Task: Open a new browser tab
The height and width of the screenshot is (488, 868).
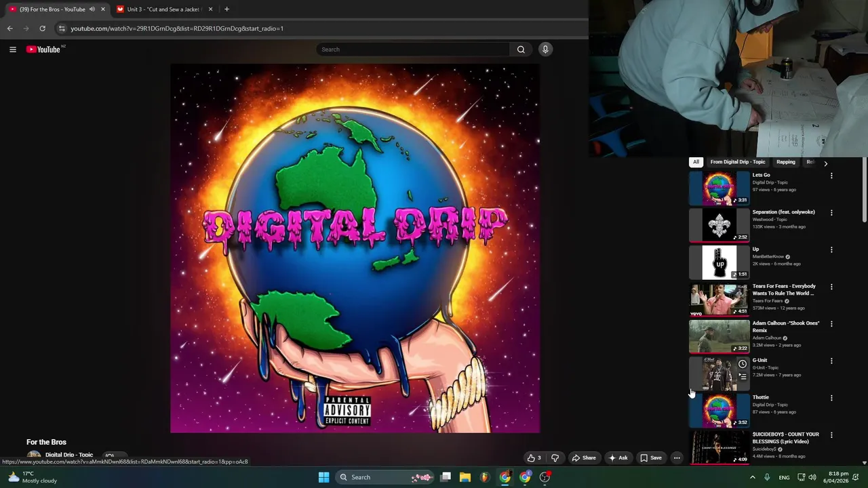Action: point(226,9)
